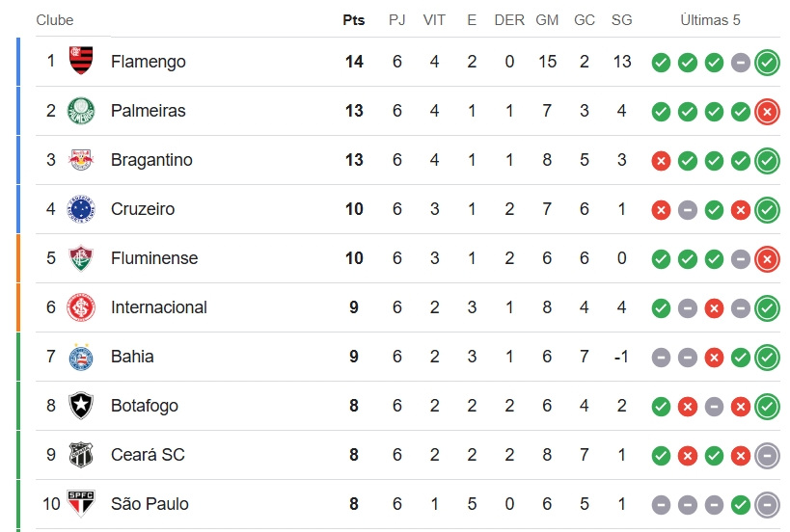Click Flamengo's draw result icon
Screen dimensions: 790x532
pos(741,63)
